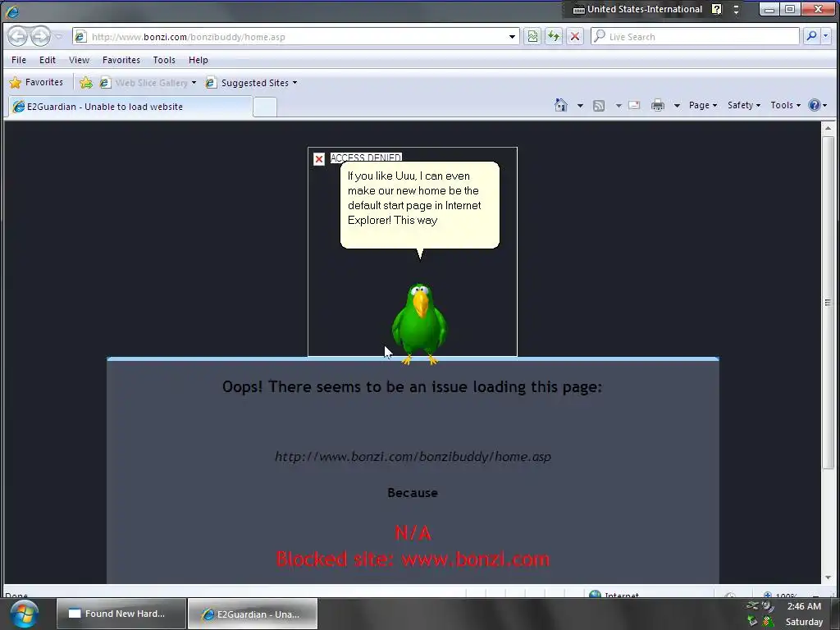Click the parrot's yellow speech balloon
Viewport: 840px width, 630px height.
(x=420, y=205)
